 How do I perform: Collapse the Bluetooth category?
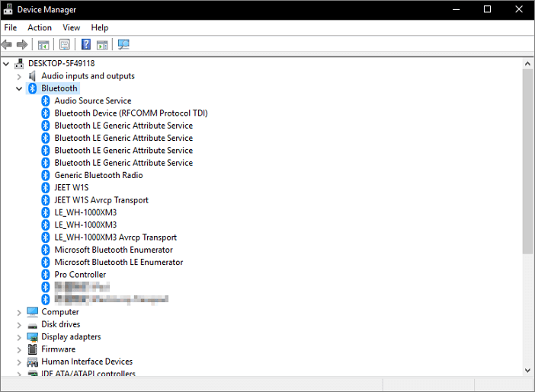click(19, 88)
